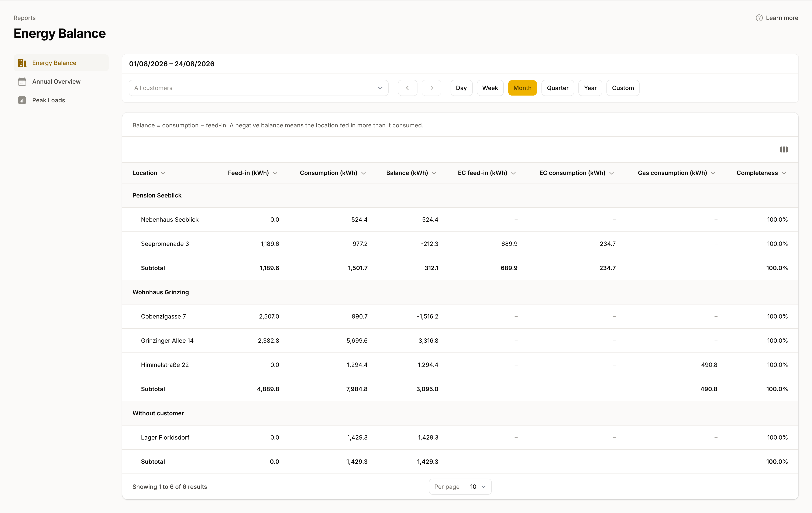Click subtotal balance 3,095.0

pos(427,389)
